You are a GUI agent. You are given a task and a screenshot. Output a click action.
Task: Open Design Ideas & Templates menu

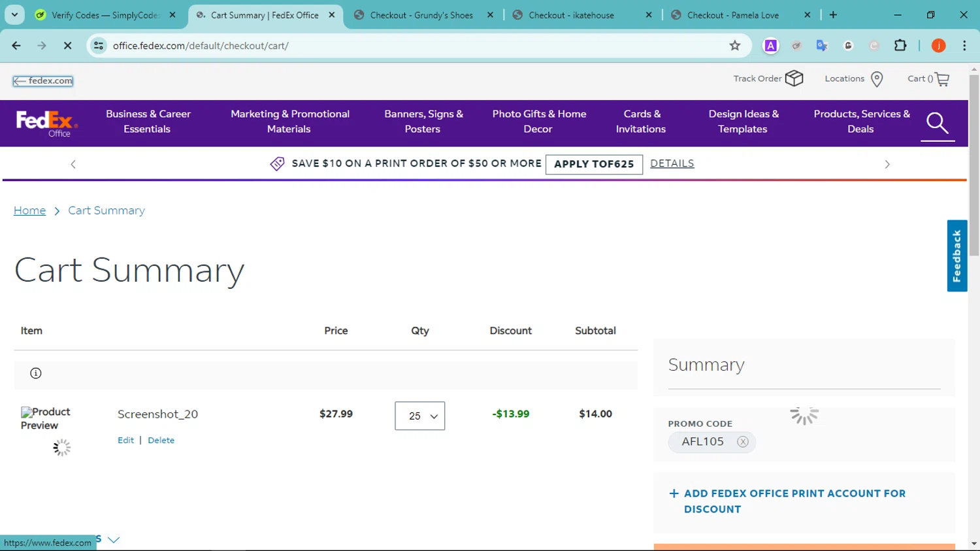click(743, 122)
